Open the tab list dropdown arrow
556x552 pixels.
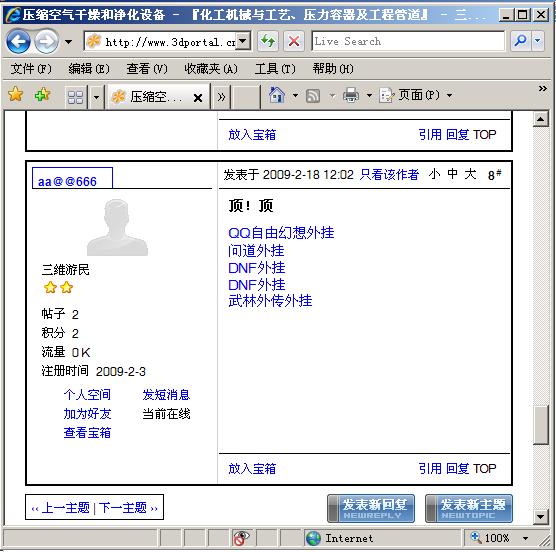pos(96,96)
